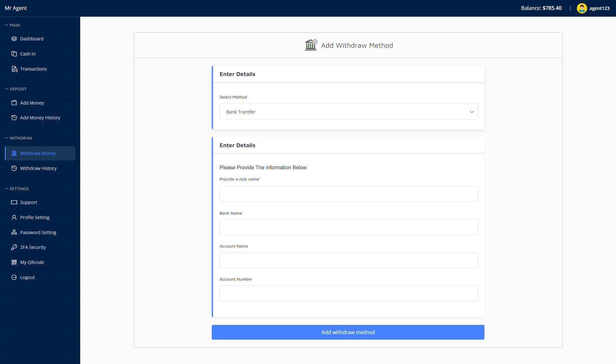616x364 pixels.
Task: Open the Support page
Action: tap(28, 202)
